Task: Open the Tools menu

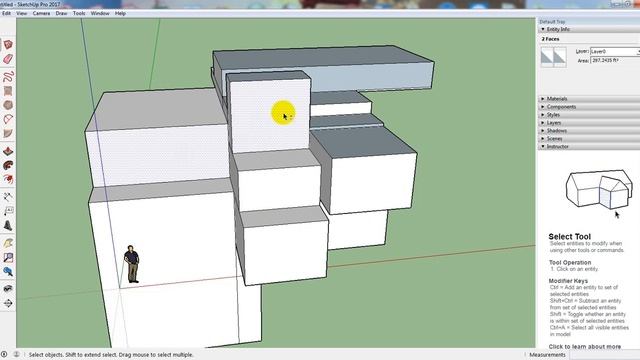Action: tap(79, 13)
